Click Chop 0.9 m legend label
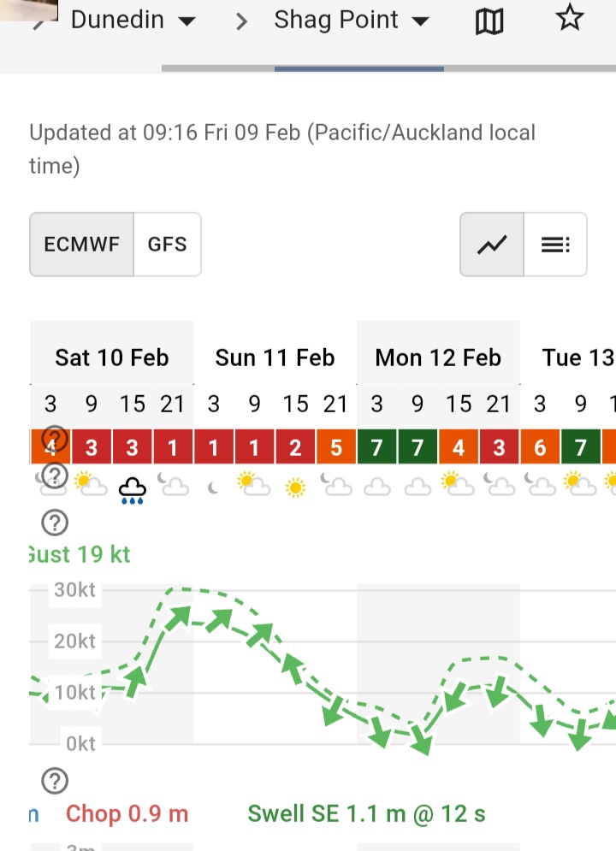Viewport: 616px width, 851px height. 127,813
